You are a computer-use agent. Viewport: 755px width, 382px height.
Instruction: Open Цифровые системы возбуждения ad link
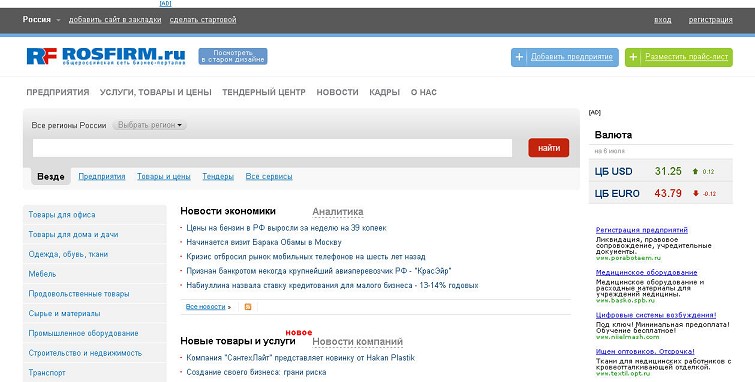point(656,315)
